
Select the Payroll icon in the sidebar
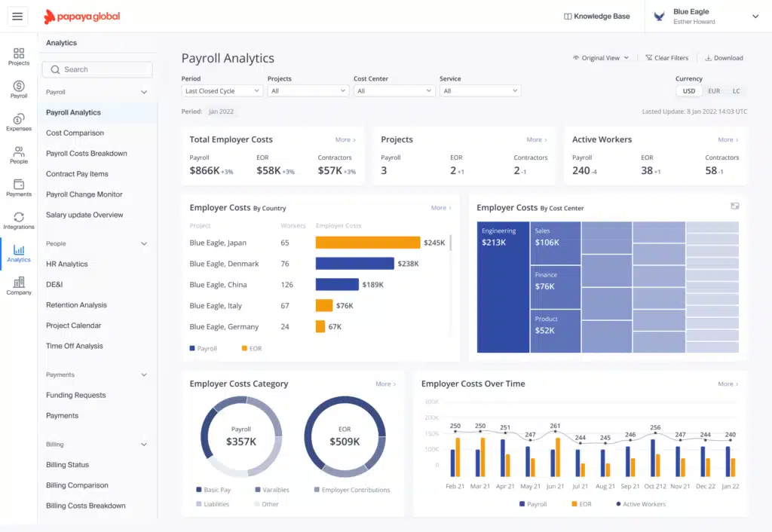tap(18, 88)
